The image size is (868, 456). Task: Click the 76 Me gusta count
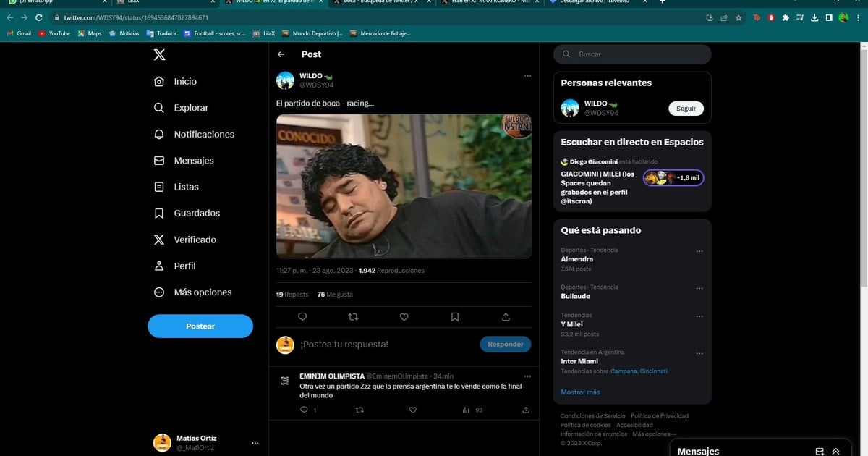(x=335, y=295)
